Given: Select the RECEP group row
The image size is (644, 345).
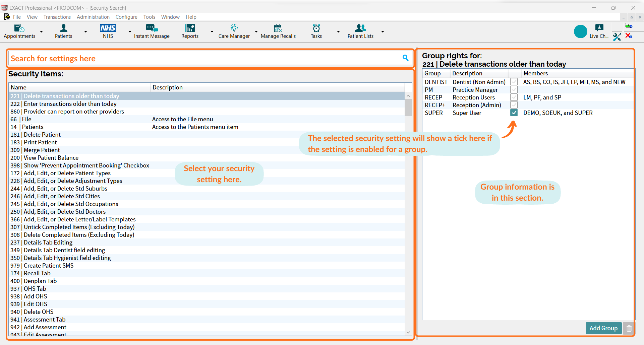Looking at the screenshot, I should click(528, 97).
